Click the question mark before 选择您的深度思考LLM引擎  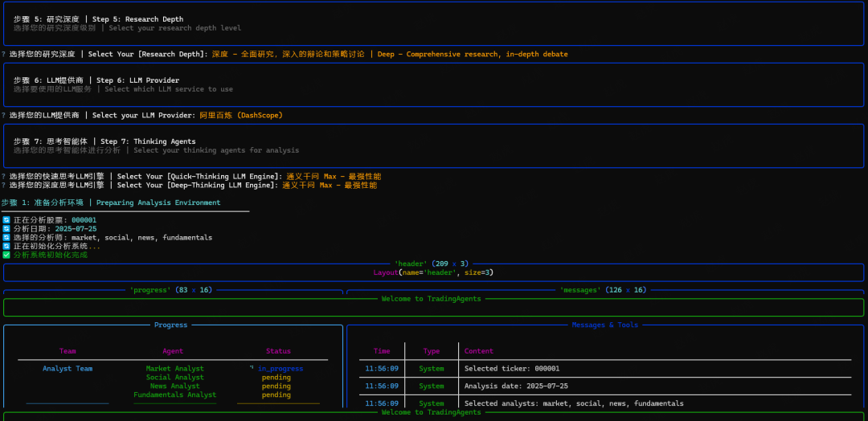click(x=3, y=186)
